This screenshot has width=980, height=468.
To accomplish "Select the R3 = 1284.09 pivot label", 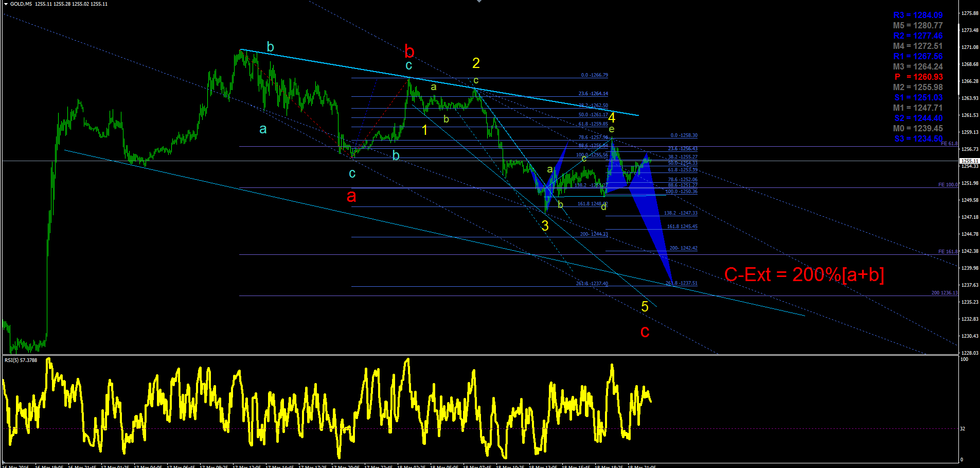I will 918,15.
